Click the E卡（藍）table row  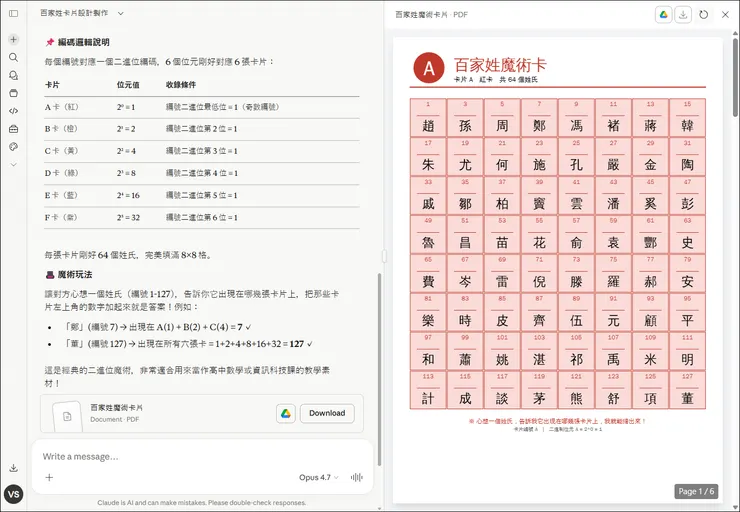202,195
